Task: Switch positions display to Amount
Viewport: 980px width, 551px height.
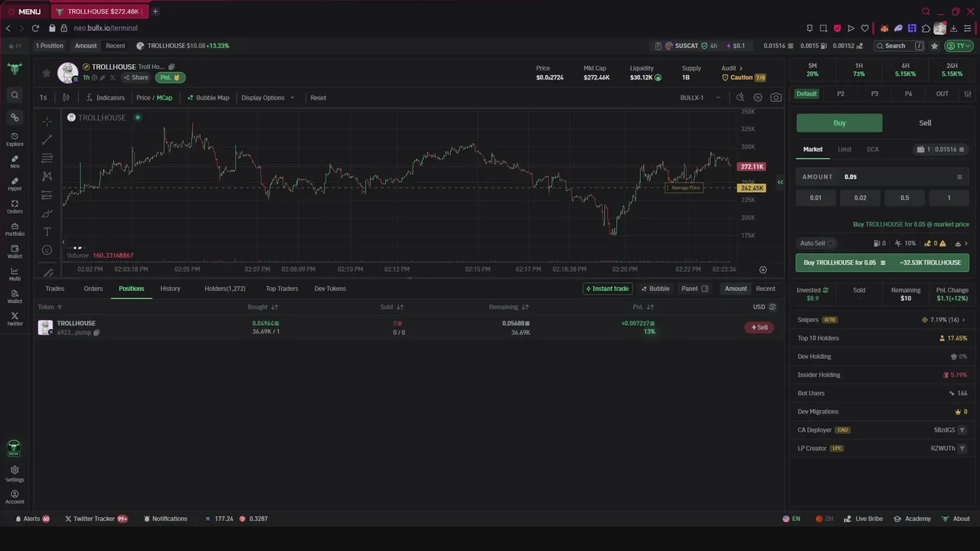Action: coord(736,289)
